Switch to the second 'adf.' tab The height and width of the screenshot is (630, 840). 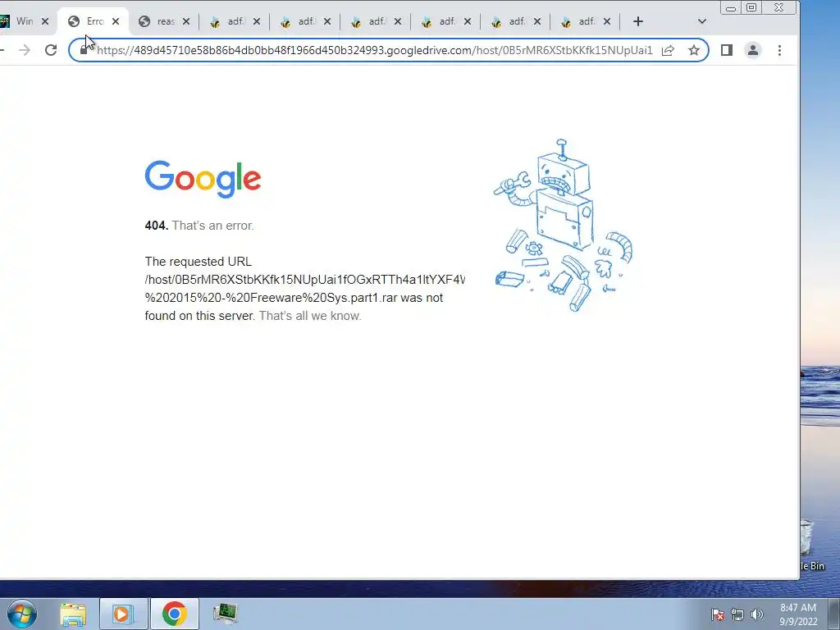pyautogui.click(x=304, y=21)
